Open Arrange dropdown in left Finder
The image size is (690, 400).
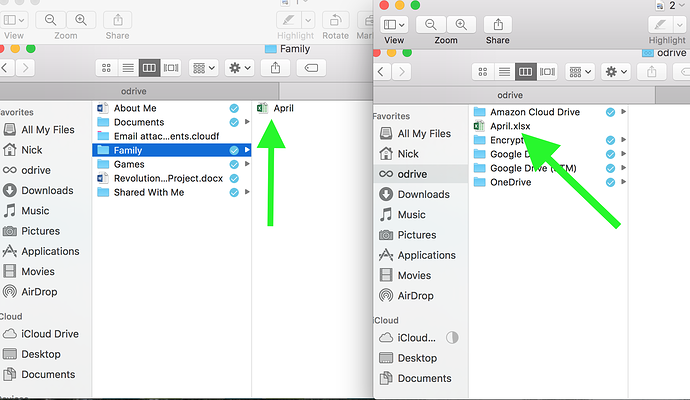tap(204, 68)
